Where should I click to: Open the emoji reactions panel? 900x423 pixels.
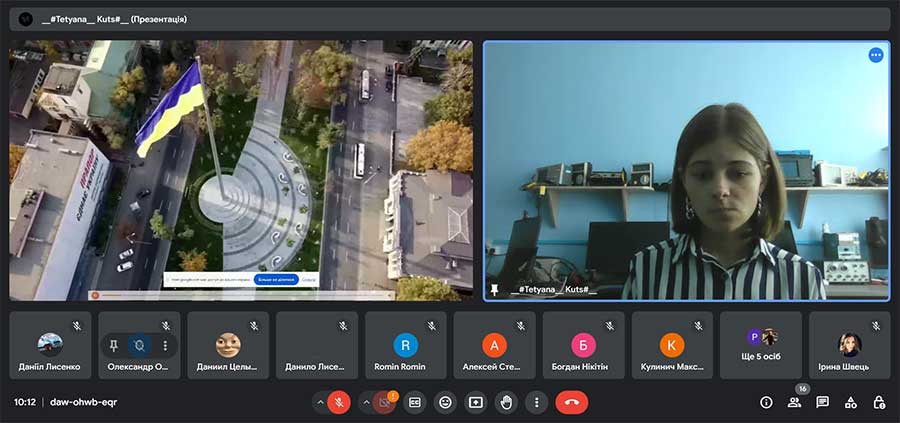[x=446, y=402]
